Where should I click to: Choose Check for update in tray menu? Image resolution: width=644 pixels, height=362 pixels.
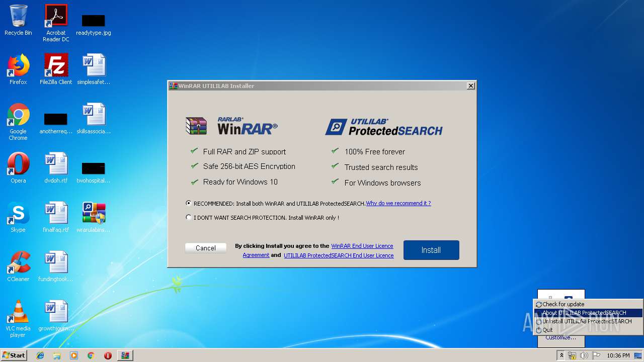coord(588,304)
